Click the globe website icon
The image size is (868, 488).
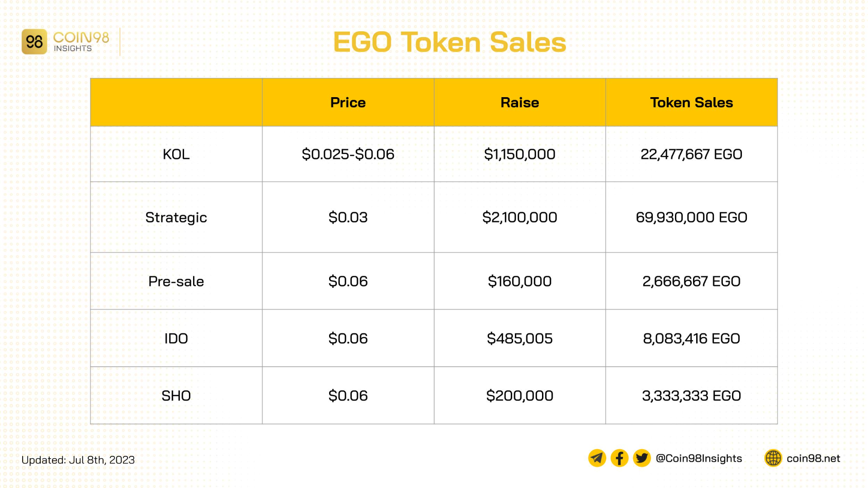[773, 458]
